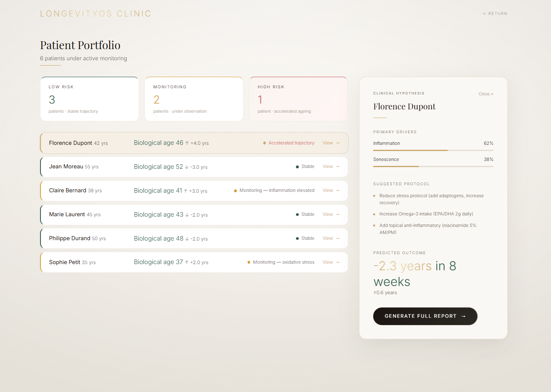Select Philippe Durand patient name
The height and width of the screenshot is (392, 551).
tap(70, 238)
